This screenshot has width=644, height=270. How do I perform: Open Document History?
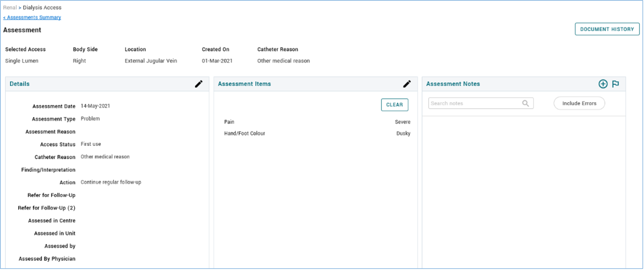(x=607, y=29)
